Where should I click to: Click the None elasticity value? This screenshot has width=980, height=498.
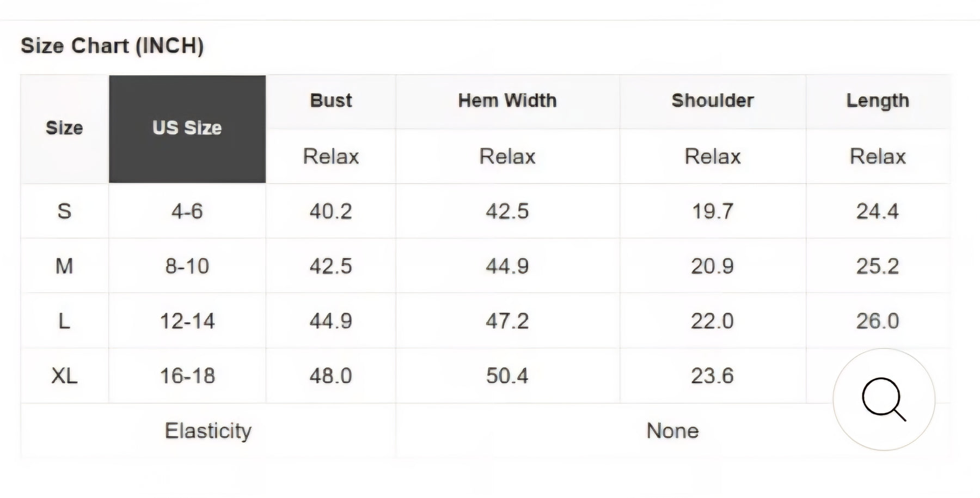click(x=672, y=431)
